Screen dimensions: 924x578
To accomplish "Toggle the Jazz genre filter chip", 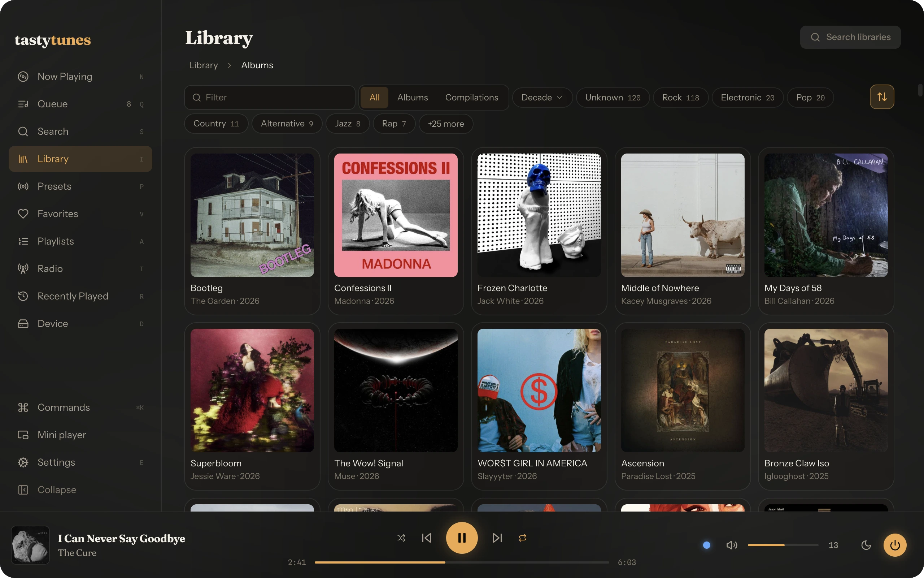I will click(x=348, y=124).
